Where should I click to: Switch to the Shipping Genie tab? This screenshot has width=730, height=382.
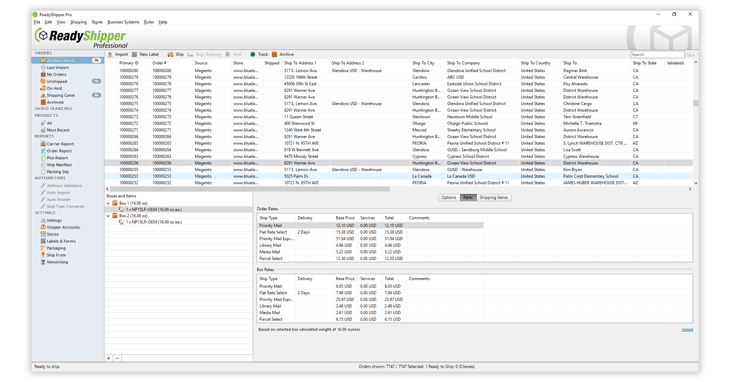[x=493, y=198]
